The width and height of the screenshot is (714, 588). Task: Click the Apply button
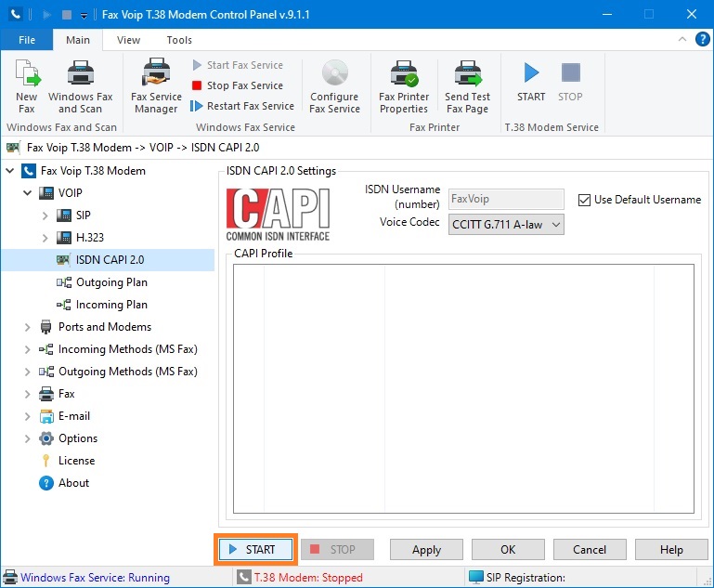[x=426, y=550]
